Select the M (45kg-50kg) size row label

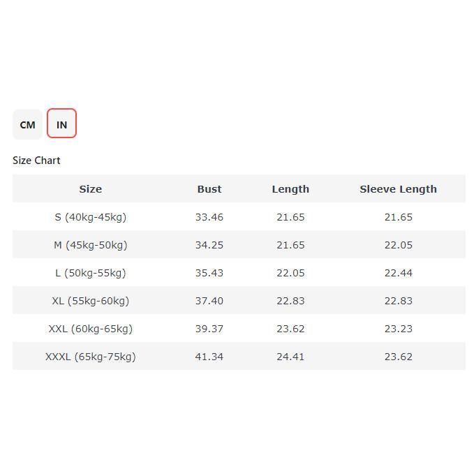(x=91, y=245)
